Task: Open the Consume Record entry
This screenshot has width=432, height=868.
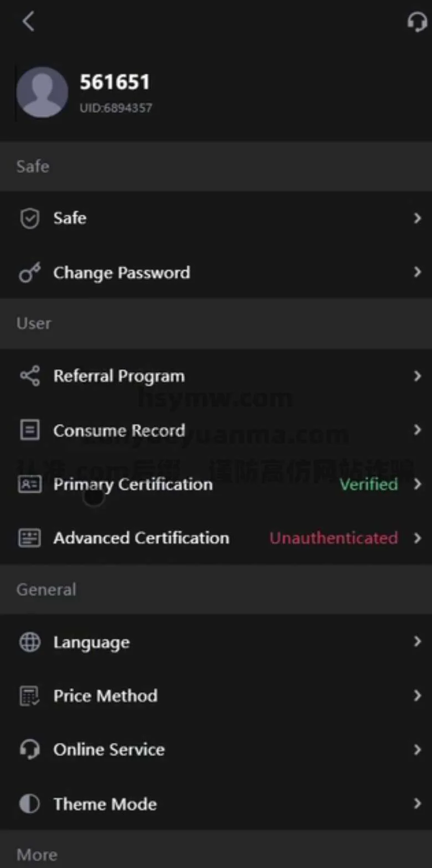Action: (x=119, y=431)
